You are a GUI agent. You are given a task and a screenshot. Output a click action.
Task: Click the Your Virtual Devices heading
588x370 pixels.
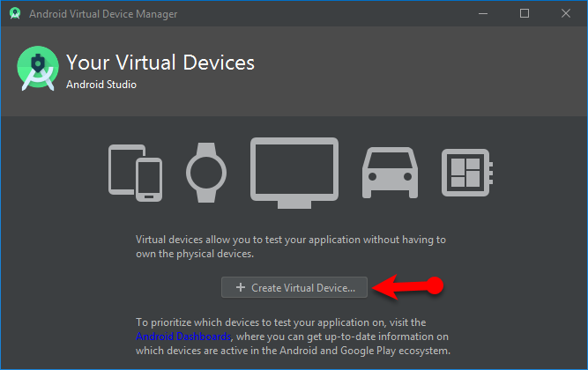(x=160, y=63)
